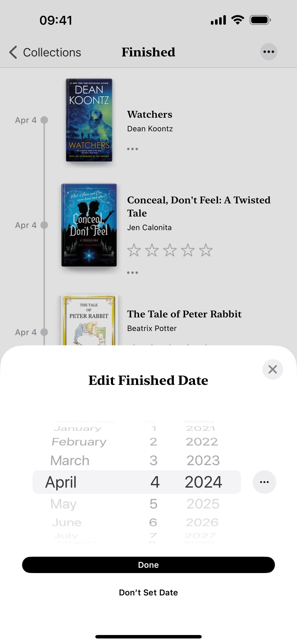Pick day 3 in the day wheel

click(154, 460)
